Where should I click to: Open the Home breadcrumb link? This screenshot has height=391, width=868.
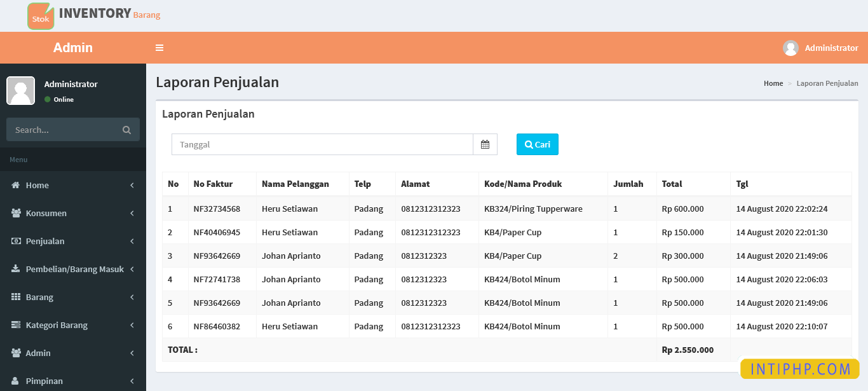click(x=773, y=83)
